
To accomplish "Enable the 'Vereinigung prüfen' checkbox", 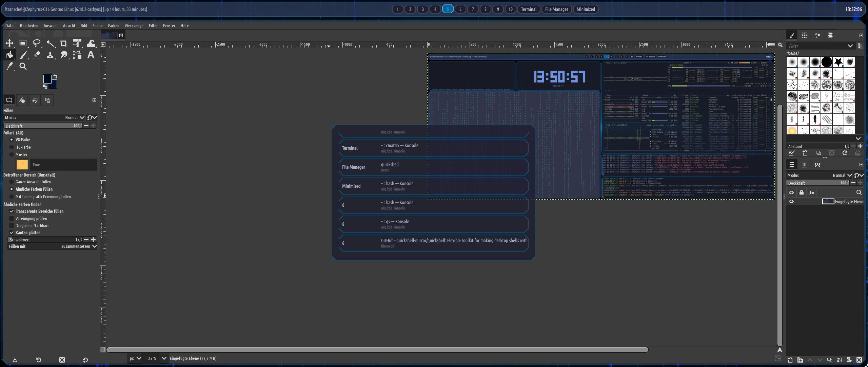I will click(12, 218).
